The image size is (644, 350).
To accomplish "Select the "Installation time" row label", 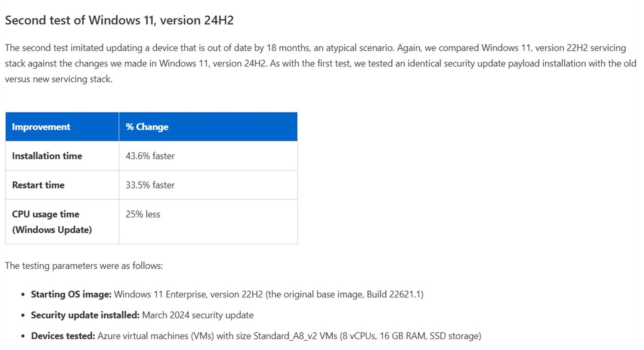I will tap(47, 156).
